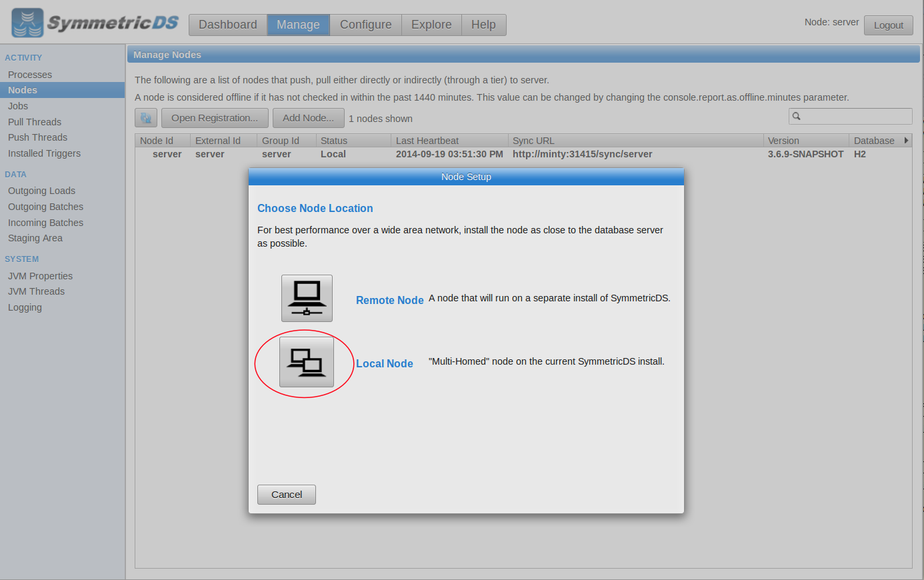Click the SymmetricDS logo
The height and width of the screenshot is (580, 924).
pos(95,23)
